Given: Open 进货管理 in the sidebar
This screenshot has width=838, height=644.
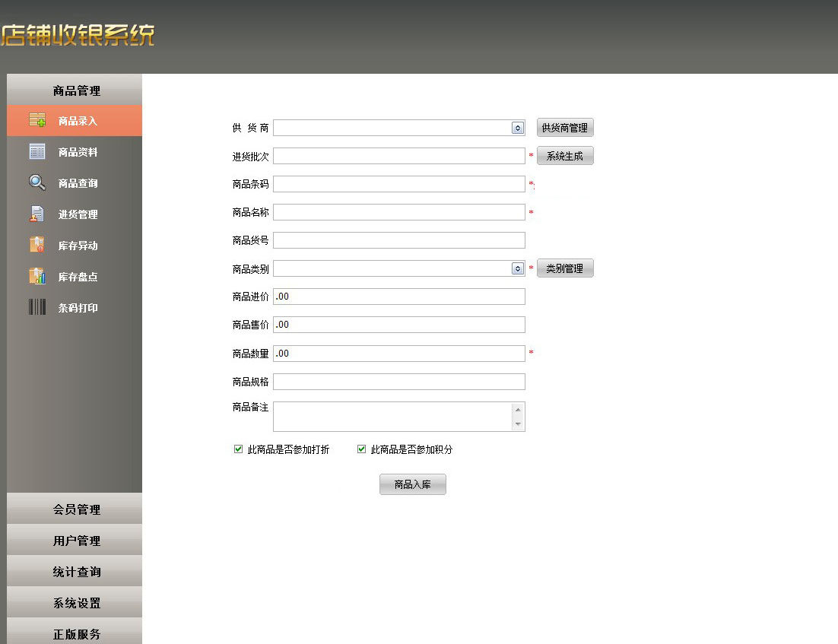Looking at the screenshot, I should (x=75, y=214).
